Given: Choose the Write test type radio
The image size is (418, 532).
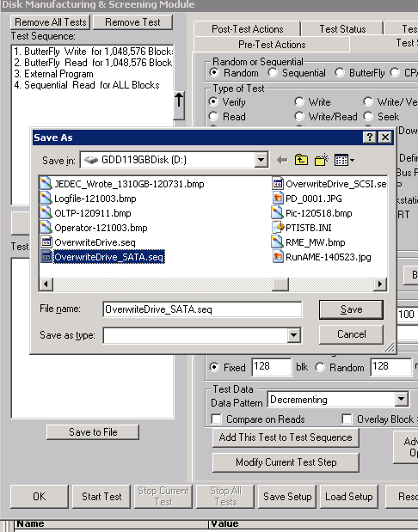Looking at the screenshot, I should [x=299, y=101].
